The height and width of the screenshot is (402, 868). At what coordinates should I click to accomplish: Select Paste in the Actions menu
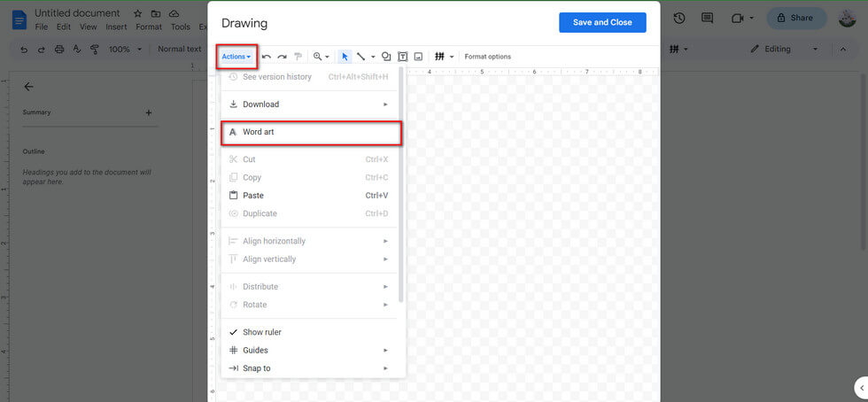(253, 196)
